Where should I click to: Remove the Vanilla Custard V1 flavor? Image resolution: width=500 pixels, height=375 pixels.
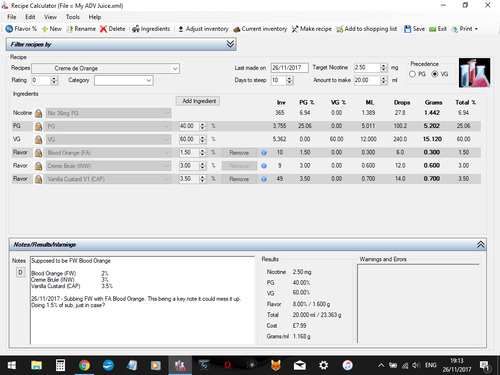tap(239, 179)
